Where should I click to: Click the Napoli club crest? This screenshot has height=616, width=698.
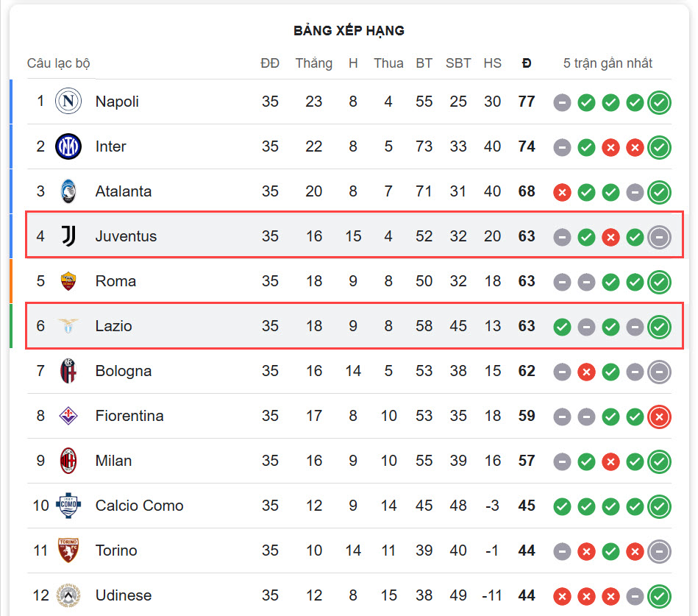pyautogui.click(x=68, y=101)
